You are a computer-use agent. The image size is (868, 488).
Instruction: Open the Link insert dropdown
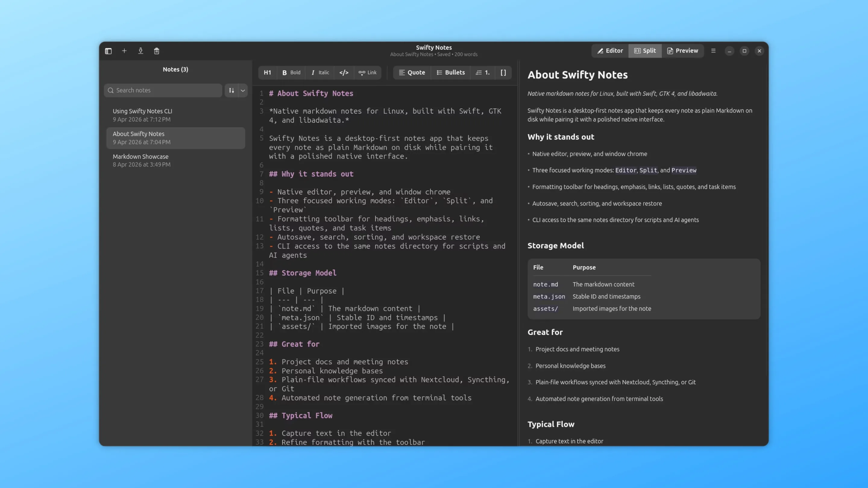pos(367,72)
